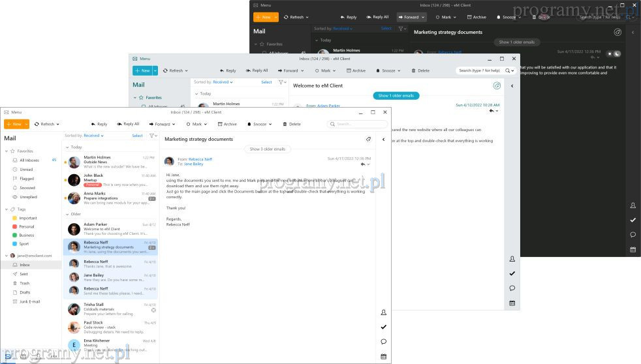This screenshot has height=364, width=641.
Task: Open the Menu in the front window title bar
Action: tap(13, 112)
